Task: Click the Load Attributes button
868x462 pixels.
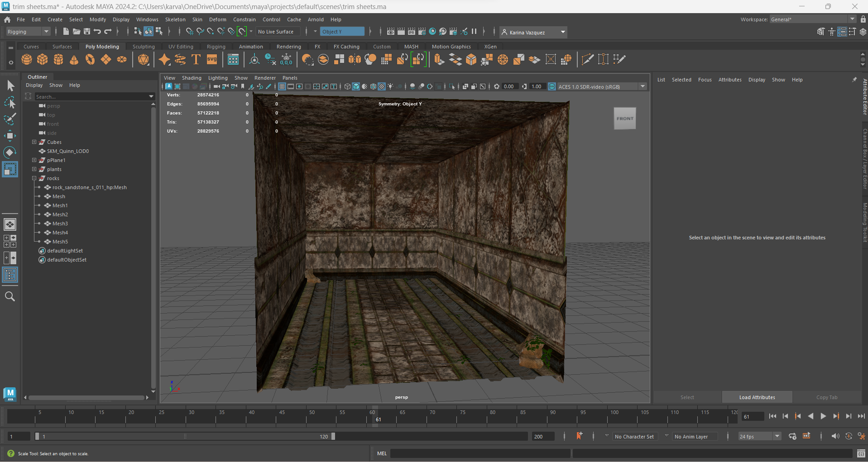Action: tap(757, 397)
